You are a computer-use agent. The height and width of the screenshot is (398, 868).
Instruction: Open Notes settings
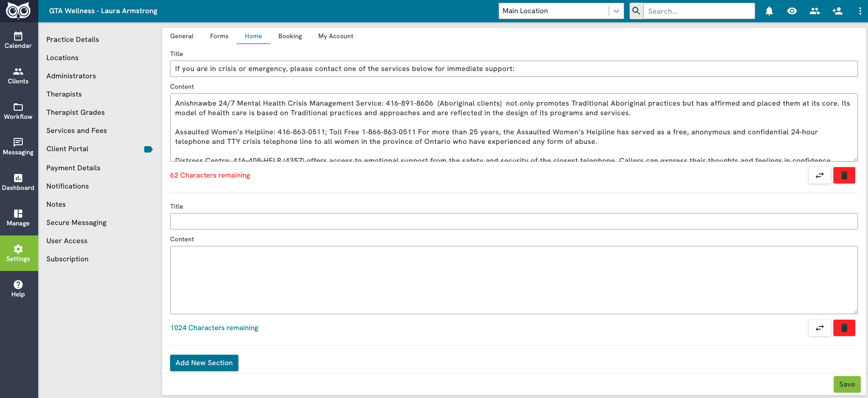pyautogui.click(x=56, y=204)
